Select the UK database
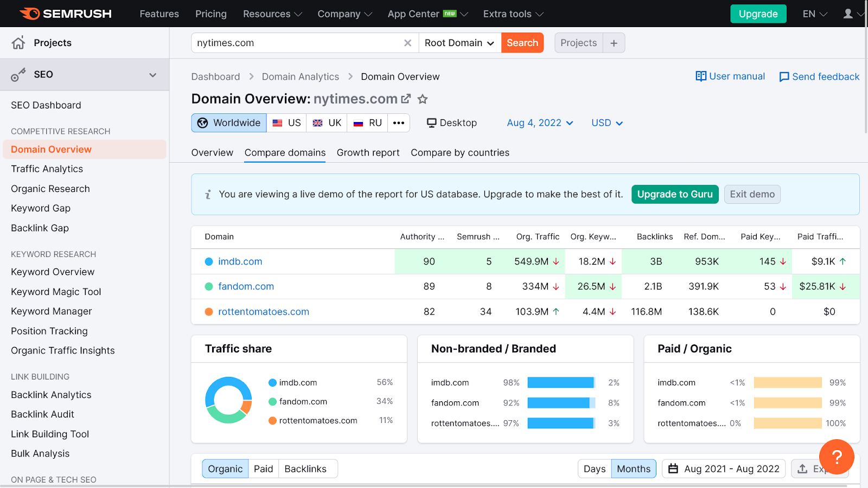 click(327, 123)
